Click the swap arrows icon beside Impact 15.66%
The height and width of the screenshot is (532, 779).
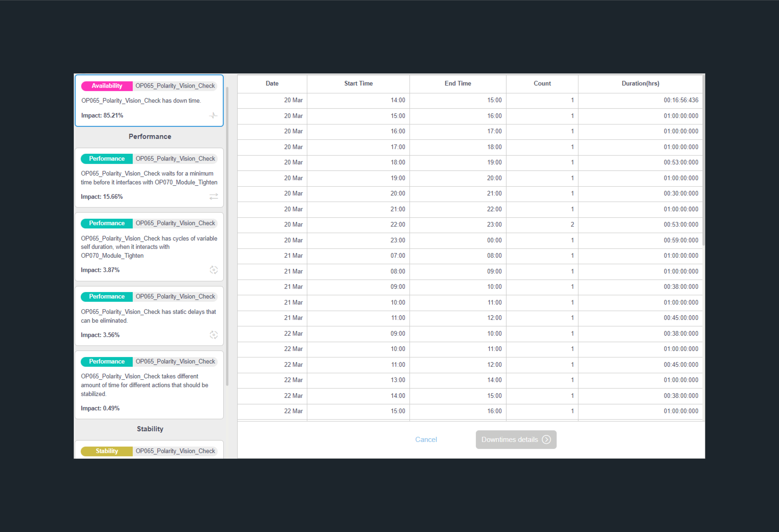tap(214, 197)
